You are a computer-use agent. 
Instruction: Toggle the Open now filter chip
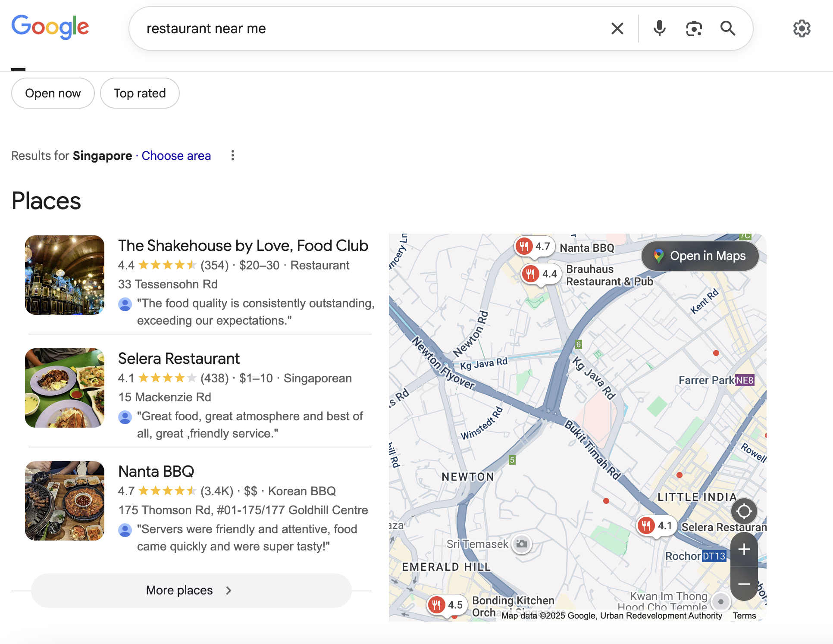[x=53, y=93]
